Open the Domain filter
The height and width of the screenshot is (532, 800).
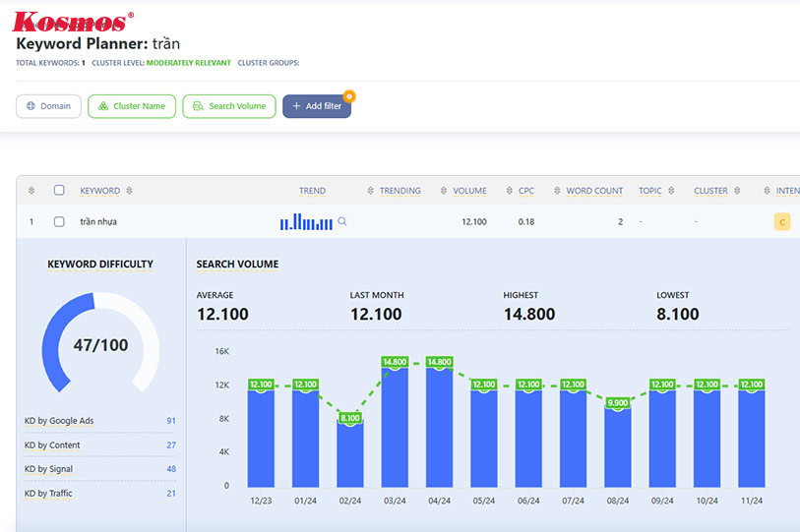(x=48, y=106)
